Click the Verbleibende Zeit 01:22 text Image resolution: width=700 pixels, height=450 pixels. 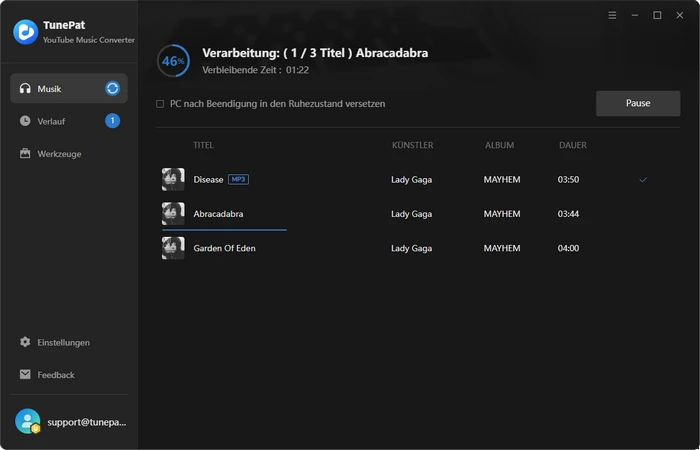[255, 70]
